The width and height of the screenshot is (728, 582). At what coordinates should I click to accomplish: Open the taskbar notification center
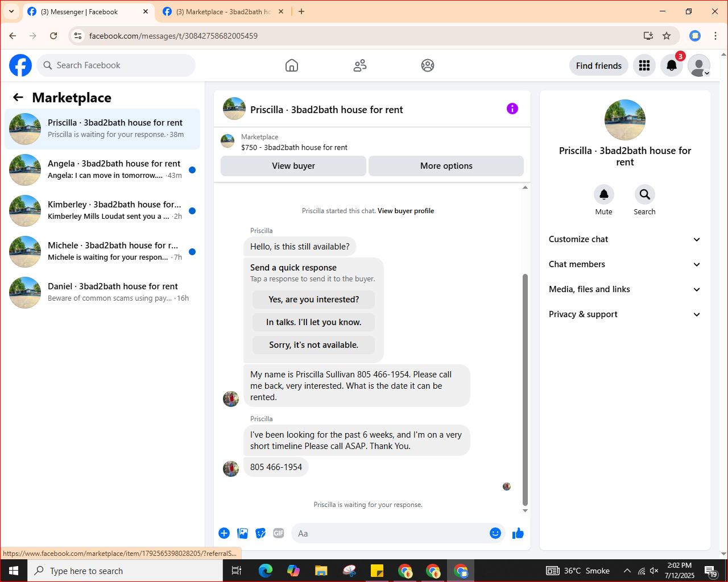point(711,571)
